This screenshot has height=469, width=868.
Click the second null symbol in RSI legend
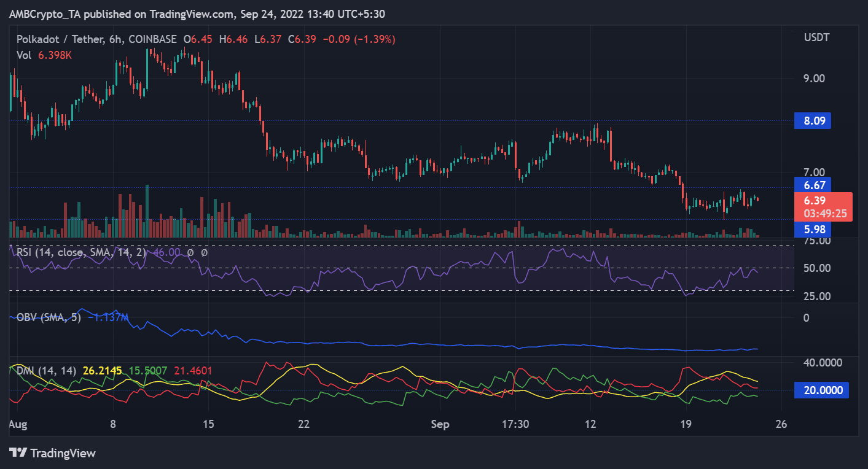[x=203, y=252]
